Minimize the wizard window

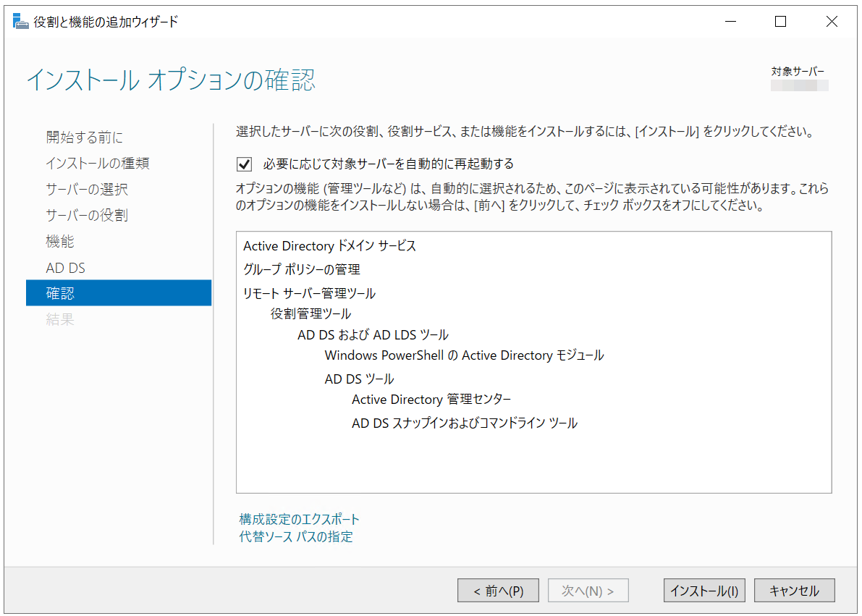tap(730, 22)
